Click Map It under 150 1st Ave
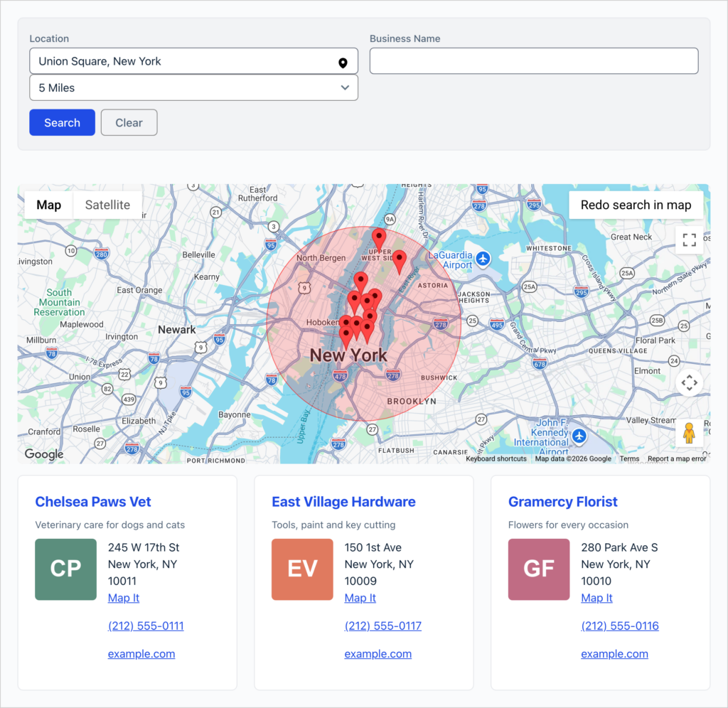Screen dimensions: 728x708 360,598
